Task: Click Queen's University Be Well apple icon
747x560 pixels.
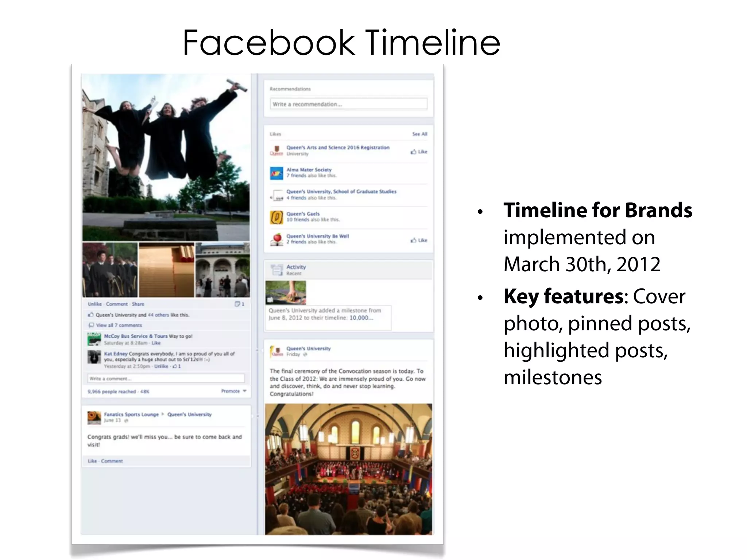Action: (x=277, y=239)
